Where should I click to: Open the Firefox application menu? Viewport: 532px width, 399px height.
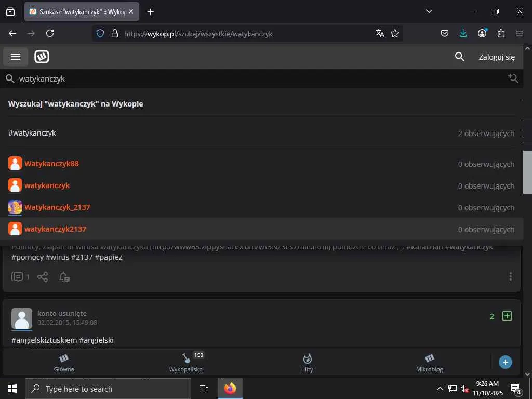coord(520,33)
